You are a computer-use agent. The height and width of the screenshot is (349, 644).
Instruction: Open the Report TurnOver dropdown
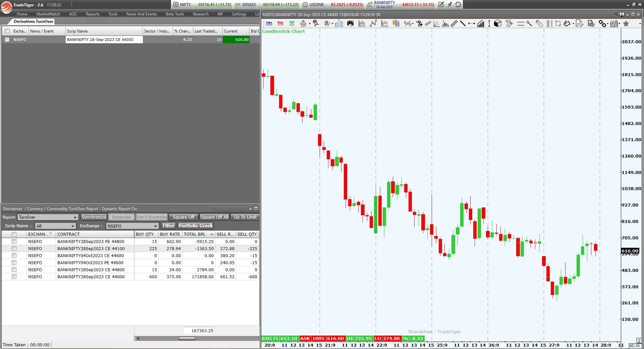click(x=48, y=217)
